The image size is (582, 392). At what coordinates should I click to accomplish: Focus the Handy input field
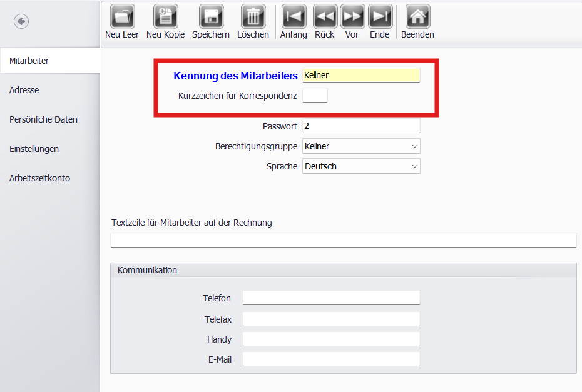pos(331,339)
